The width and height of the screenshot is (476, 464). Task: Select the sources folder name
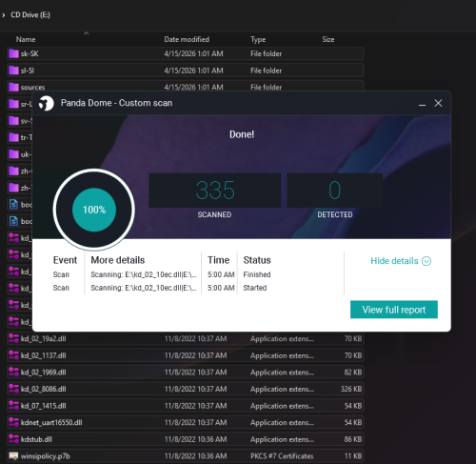tap(32, 88)
